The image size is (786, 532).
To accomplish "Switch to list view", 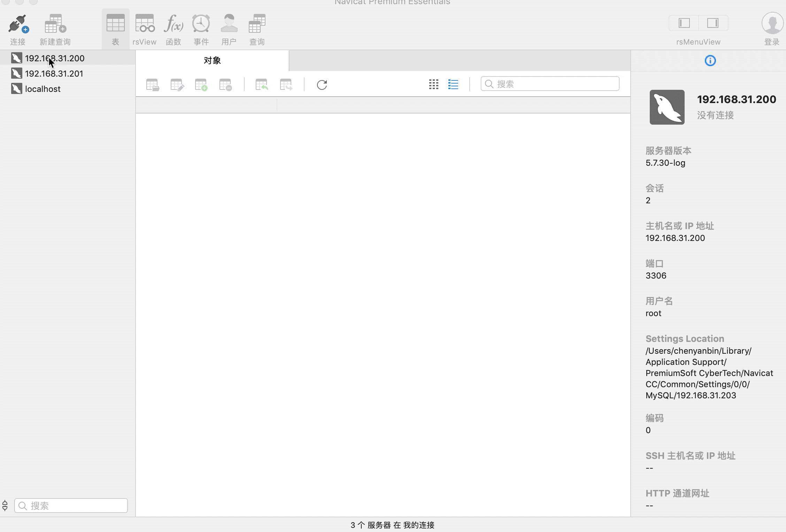I will [x=453, y=84].
